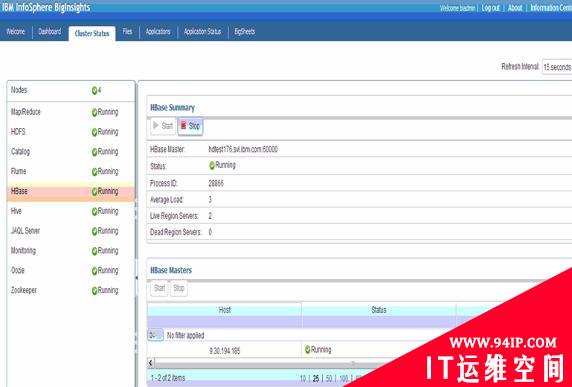
Task: Open the Information Center link
Action: pos(551,8)
